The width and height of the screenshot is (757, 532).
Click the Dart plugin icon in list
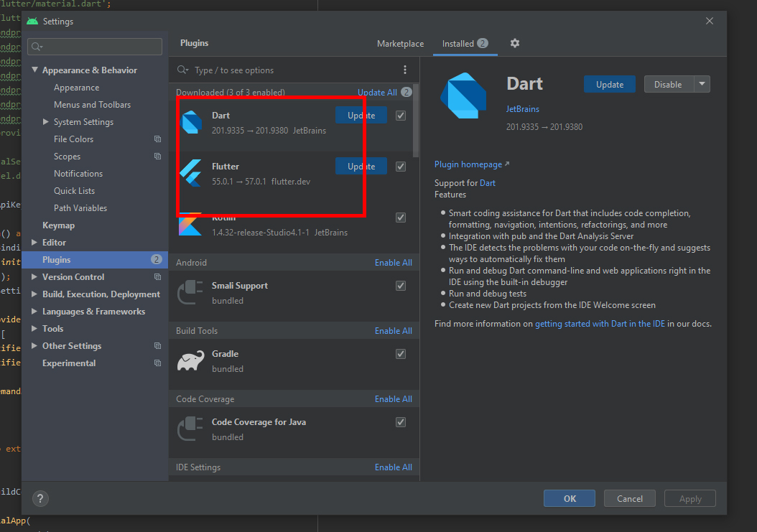pyautogui.click(x=192, y=123)
